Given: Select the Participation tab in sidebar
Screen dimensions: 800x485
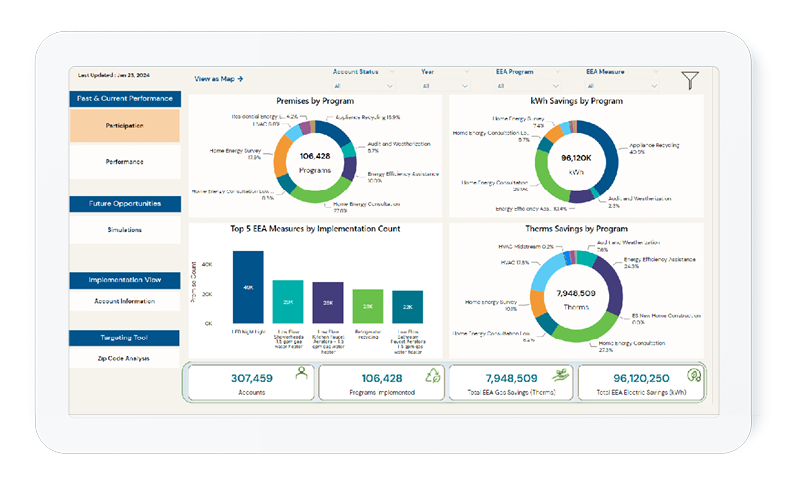Looking at the screenshot, I should point(125,126).
